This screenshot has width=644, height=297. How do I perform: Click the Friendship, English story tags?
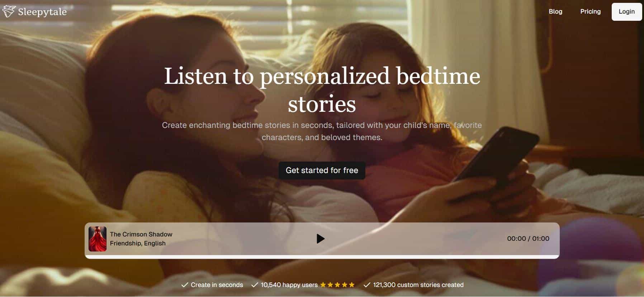[x=138, y=243]
